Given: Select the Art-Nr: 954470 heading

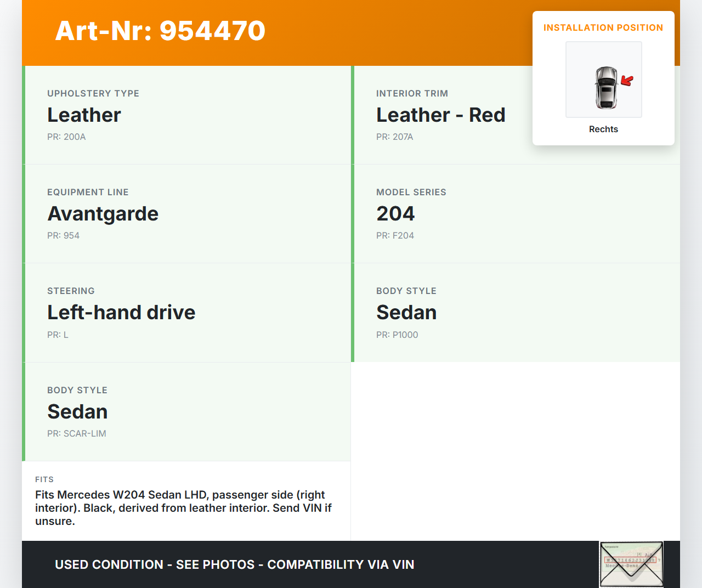Looking at the screenshot, I should 160,31.
